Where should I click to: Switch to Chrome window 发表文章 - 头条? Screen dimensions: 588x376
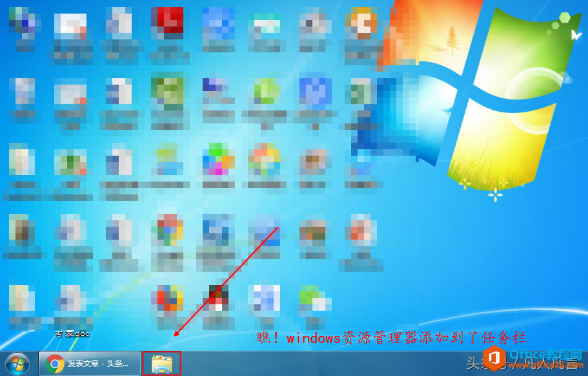point(90,364)
